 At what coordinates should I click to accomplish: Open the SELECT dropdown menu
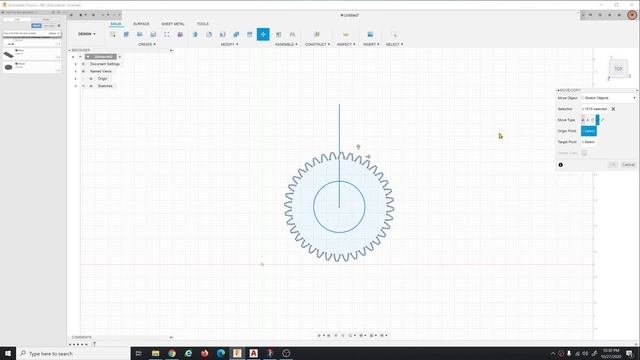tap(394, 44)
